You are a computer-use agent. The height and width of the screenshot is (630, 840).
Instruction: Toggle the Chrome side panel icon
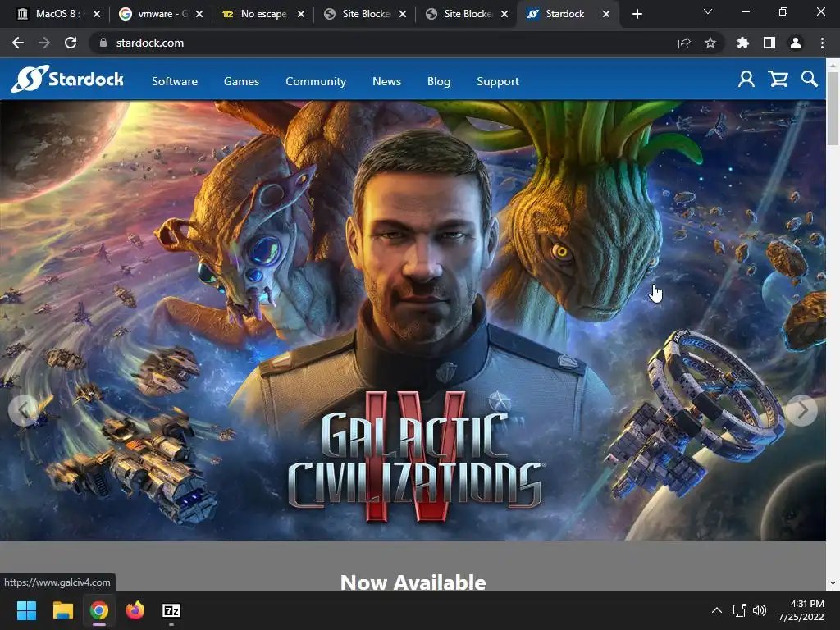pos(769,43)
